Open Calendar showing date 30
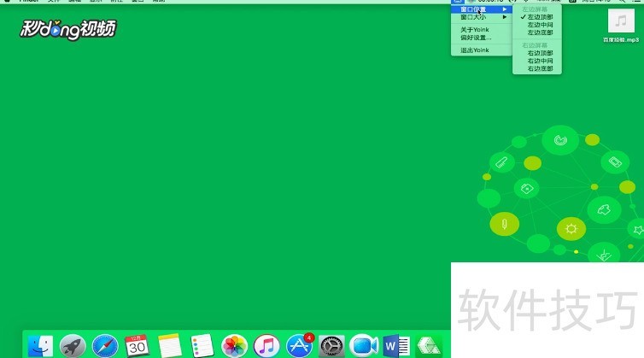 (137, 346)
